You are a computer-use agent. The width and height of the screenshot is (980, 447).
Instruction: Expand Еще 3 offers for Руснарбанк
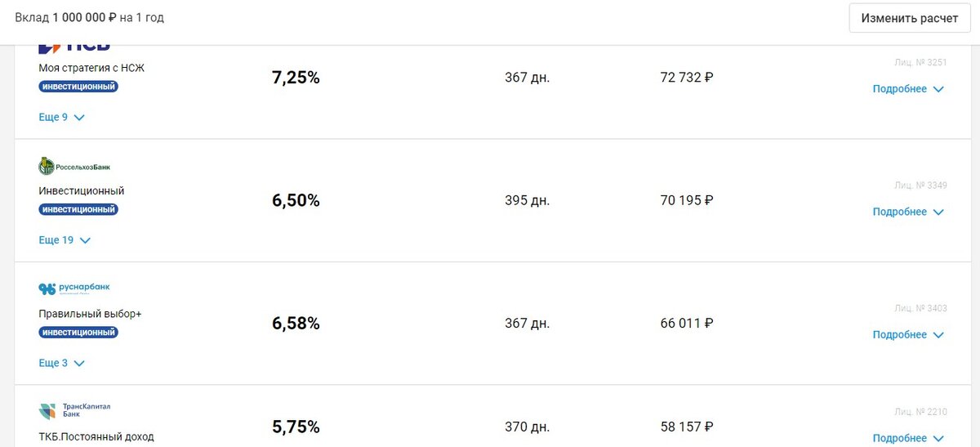[62, 363]
